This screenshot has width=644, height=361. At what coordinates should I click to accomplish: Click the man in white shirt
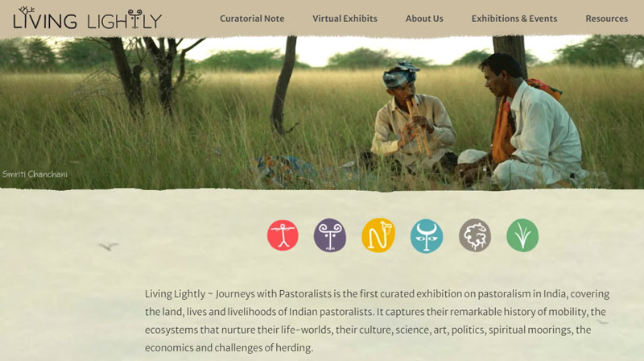tap(526, 122)
